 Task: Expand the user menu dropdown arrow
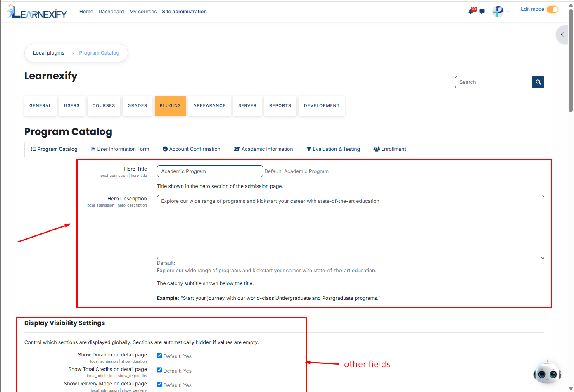click(508, 12)
